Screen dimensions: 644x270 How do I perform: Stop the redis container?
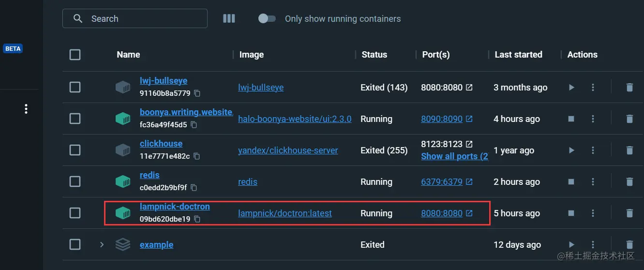pyautogui.click(x=571, y=182)
